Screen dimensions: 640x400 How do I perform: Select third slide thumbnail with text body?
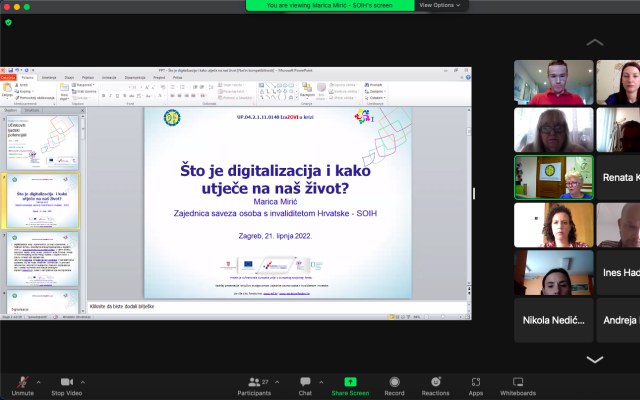[x=42, y=259]
